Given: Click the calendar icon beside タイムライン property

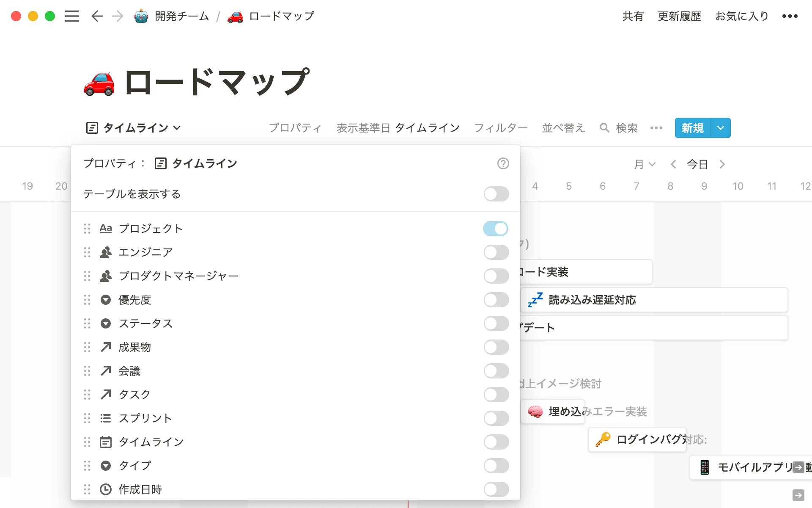Looking at the screenshot, I should pos(106,442).
